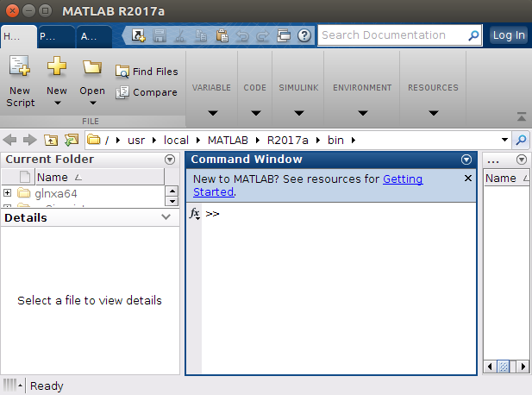Click the folder search magnifier icon
Screen dimensions: 532x395
(x=521, y=140)
